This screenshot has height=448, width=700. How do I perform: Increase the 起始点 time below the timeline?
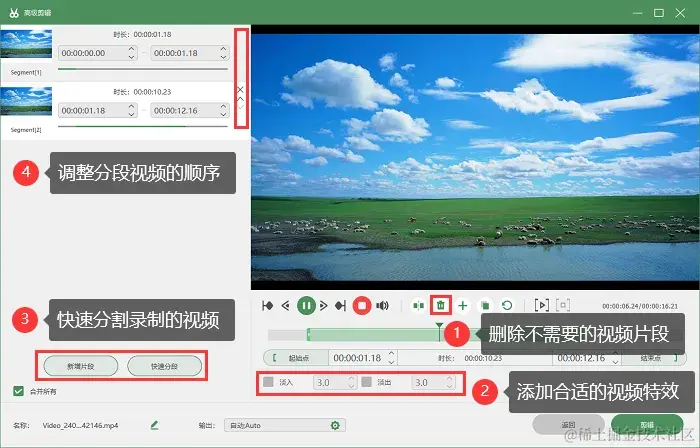coord(392,354)
